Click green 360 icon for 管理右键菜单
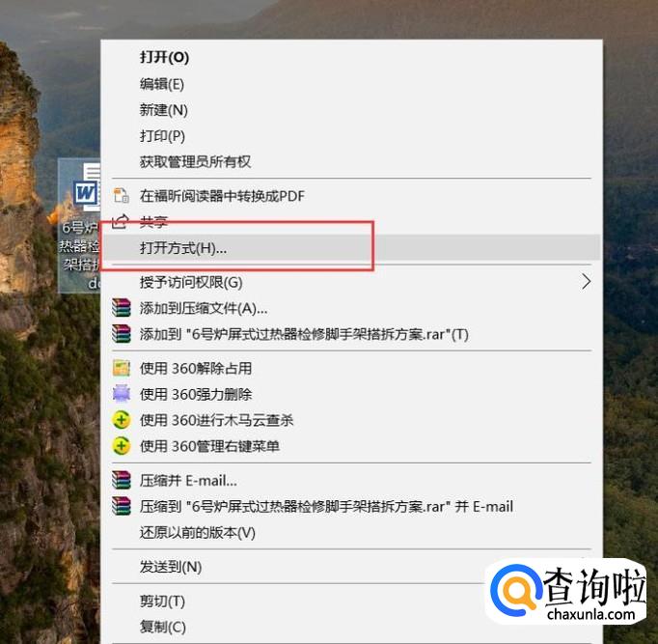The image size is (658, 644). 122,446
